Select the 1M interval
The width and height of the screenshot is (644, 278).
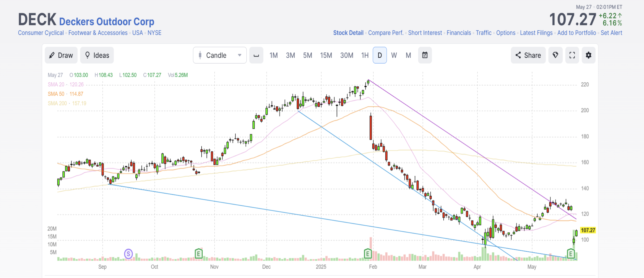coord(273,55)
